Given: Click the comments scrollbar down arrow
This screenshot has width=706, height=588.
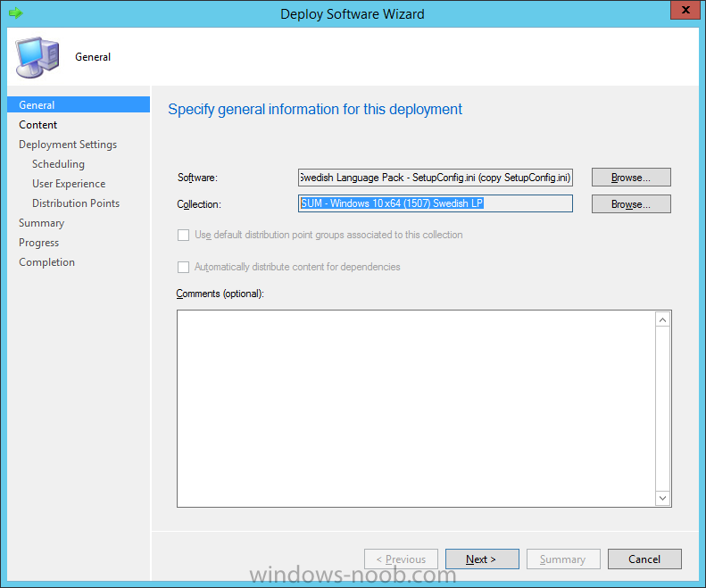Looking at the screenshot, I should pyautogui.click(x=662, y=498).
